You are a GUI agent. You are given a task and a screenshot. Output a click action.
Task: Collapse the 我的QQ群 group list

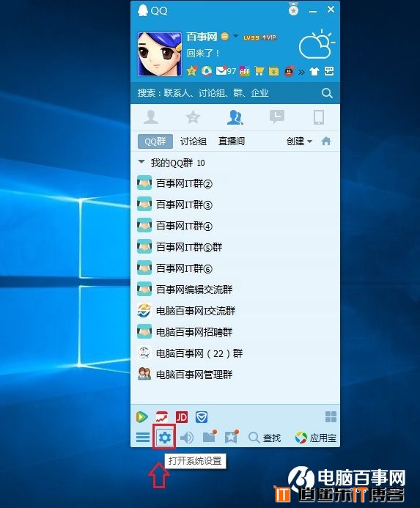[x=141, y=162]
